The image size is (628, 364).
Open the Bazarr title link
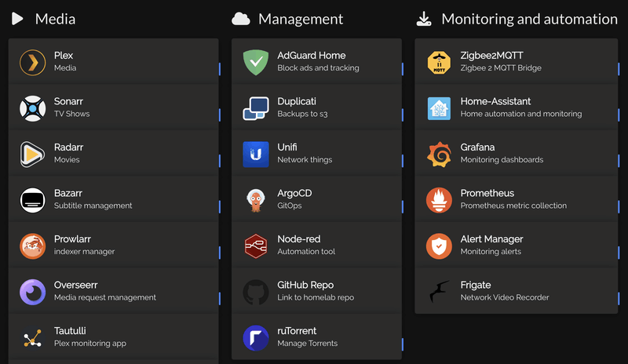68,193
